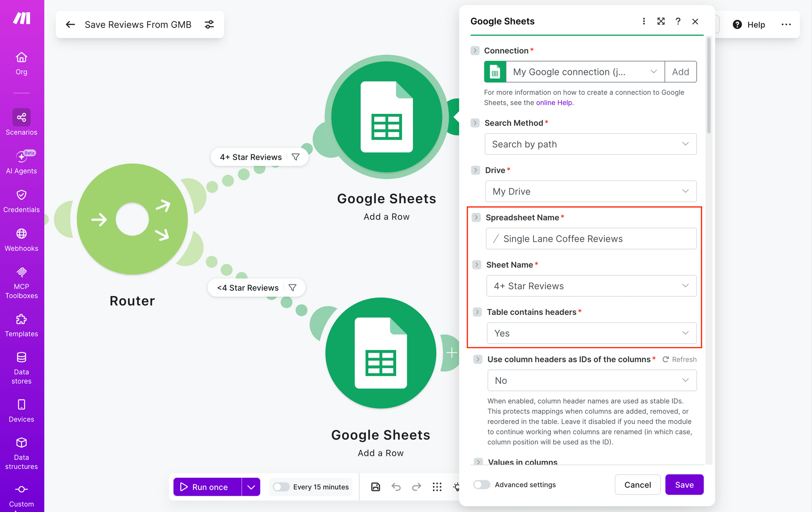This screenshot has width=812, height=512.
Task: Enable Advanced settings toggle
Action: [x=482, y=484]
